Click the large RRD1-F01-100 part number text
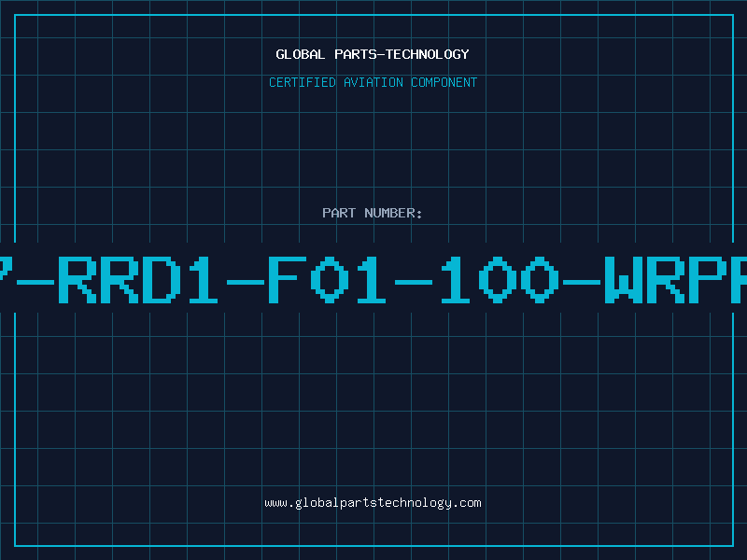This screenshot has height=560, width=747. click(373, 279)
